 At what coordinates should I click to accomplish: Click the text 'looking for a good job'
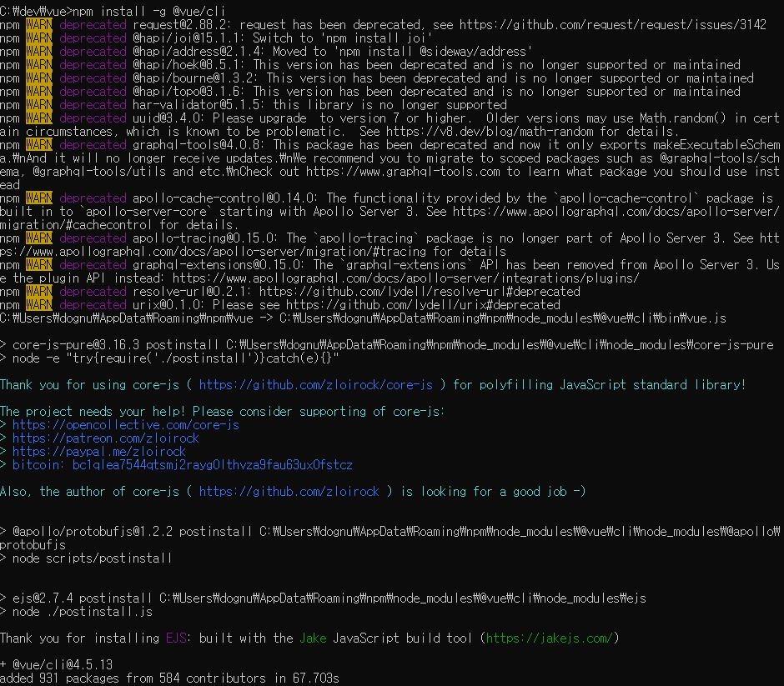[494, 491]
